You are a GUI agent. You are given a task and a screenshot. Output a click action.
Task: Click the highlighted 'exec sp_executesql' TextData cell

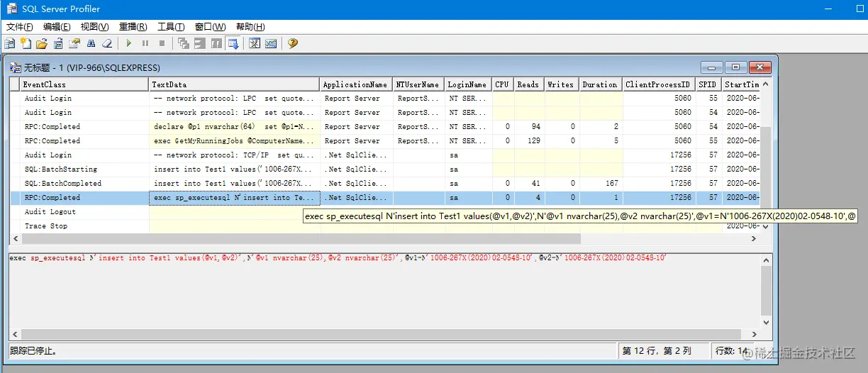235,198
